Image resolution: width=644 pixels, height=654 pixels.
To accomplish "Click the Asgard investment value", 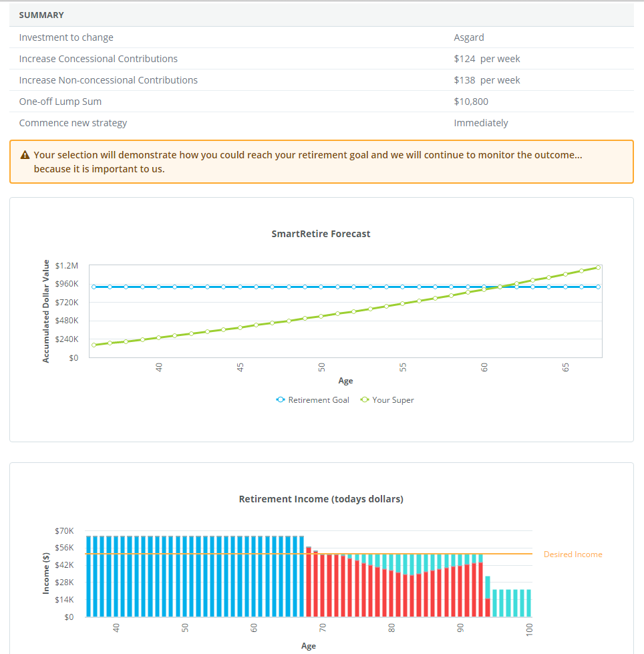I will coord(468,37).
